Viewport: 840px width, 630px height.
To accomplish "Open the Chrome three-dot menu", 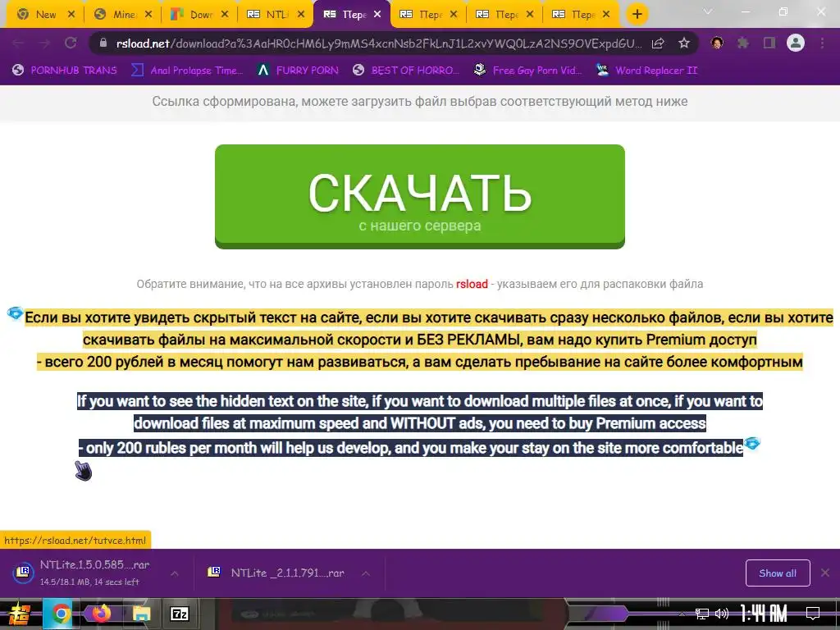I will pyautogui.click(x=822, y=43).
